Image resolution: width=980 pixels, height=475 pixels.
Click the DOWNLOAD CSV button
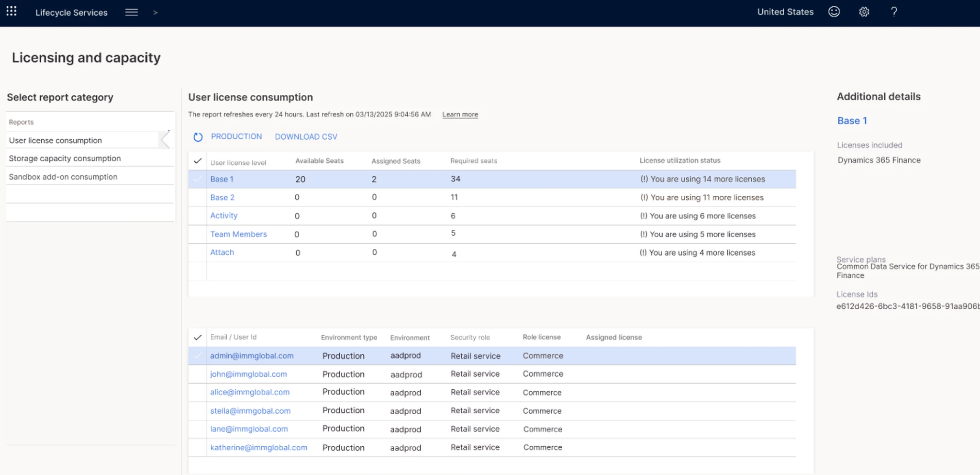pos(306,137)
